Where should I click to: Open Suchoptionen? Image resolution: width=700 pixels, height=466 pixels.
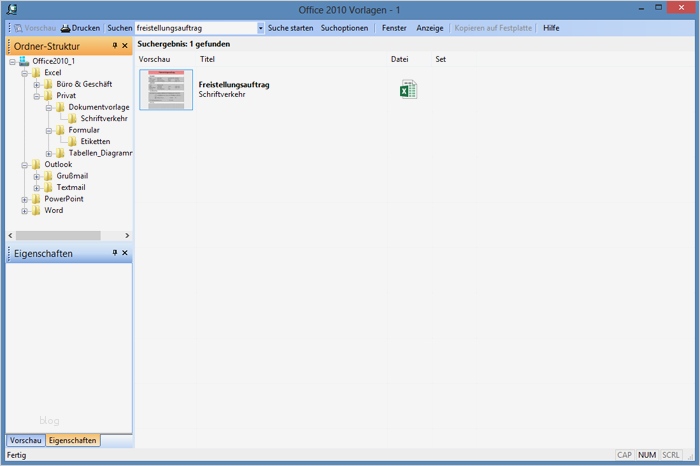(x=344, y=28)
